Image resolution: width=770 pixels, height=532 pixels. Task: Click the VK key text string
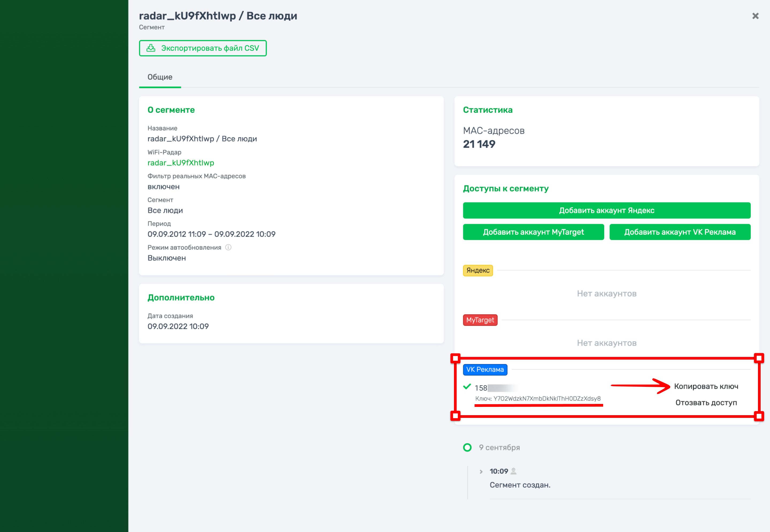coord(538,399)
